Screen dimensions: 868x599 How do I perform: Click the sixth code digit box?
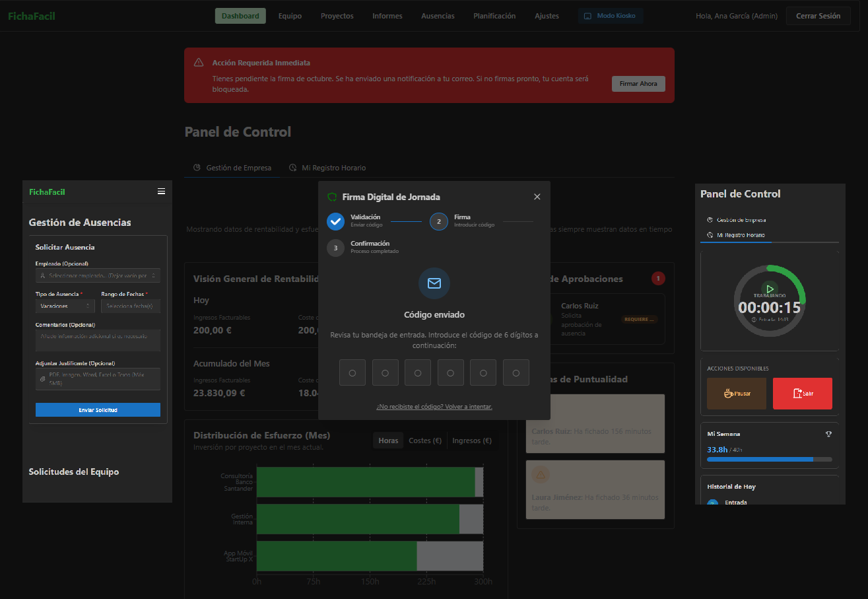(516, 372)
